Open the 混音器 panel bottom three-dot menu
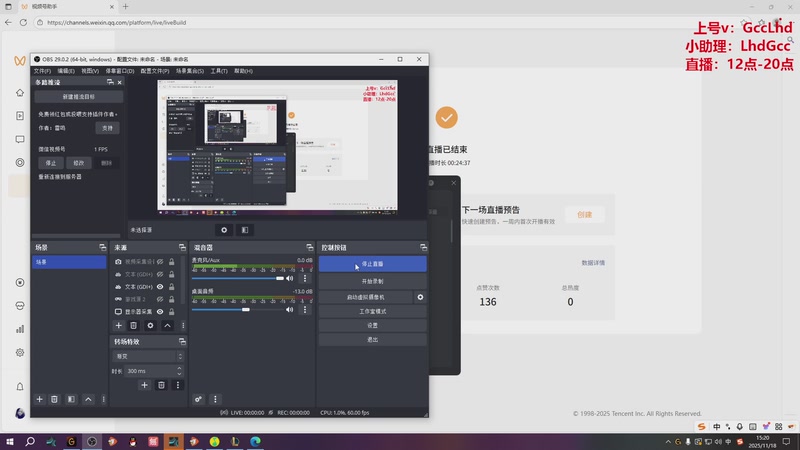 [x=215, y=399]
